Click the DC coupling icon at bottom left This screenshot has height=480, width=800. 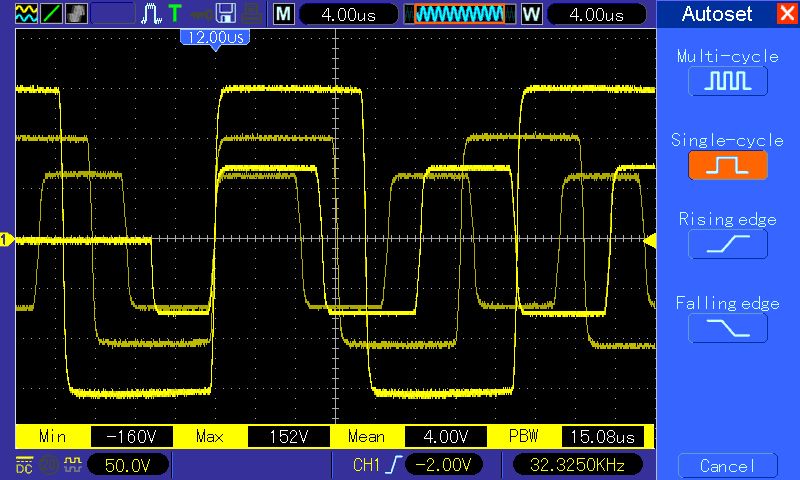[x=23, y=464]
